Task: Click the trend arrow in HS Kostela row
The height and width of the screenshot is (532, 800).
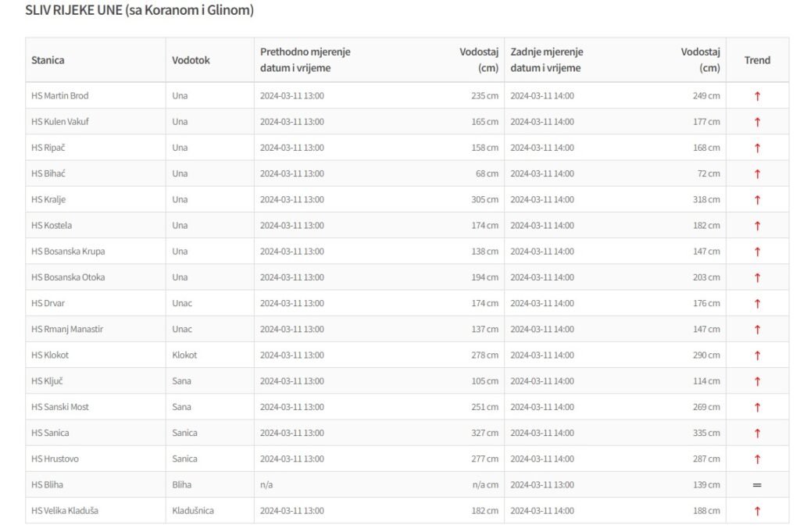Action: [x=756, y=226]
